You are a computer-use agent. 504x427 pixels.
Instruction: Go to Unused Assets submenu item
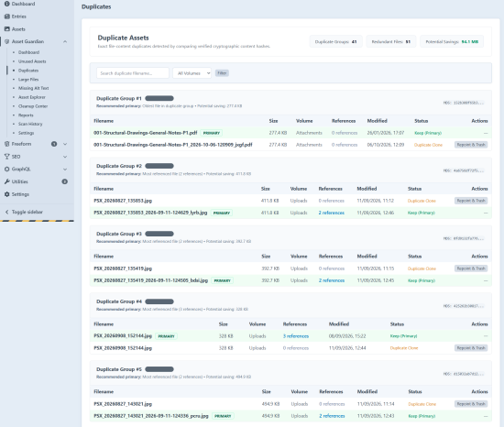click(x=32, y=61)
